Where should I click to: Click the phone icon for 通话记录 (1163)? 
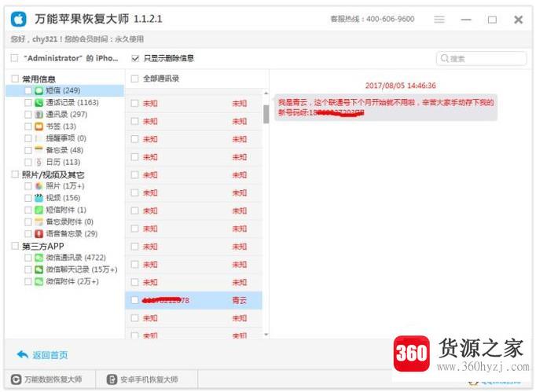(x=39, y=103)
